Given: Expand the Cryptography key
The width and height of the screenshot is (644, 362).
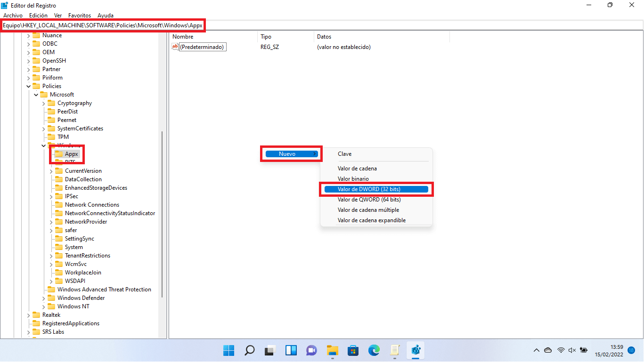Looking at the screenshot, I should (43, 103).
